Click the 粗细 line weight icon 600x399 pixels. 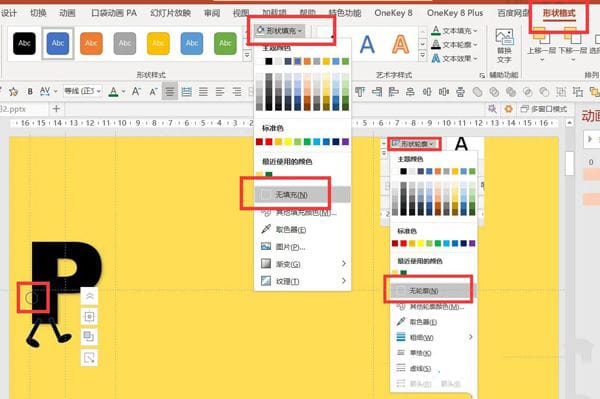click(x=401, y=337)
